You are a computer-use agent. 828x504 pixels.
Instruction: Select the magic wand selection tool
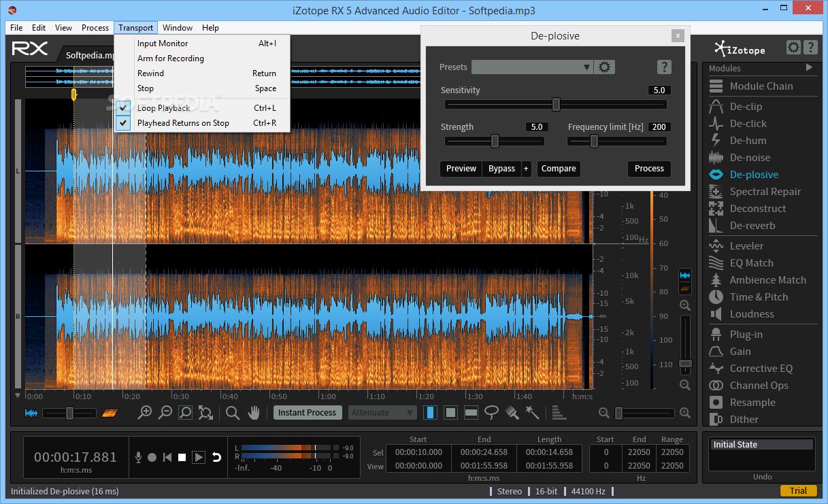[532, 413]
